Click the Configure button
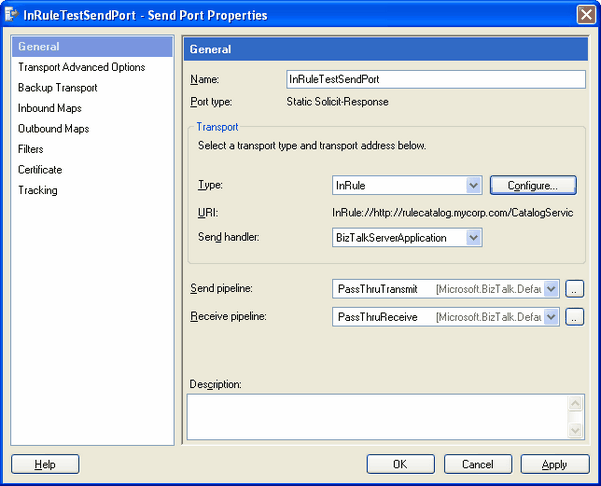This screenshot has width=601, height=486. coord(534,185)
